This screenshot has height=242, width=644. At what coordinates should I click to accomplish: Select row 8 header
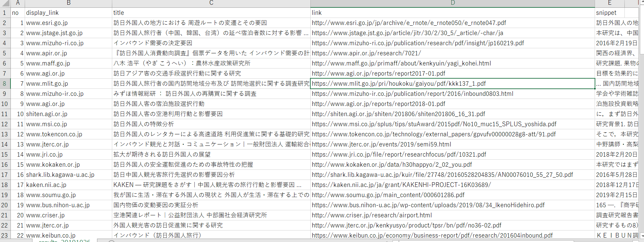(5, 84)
